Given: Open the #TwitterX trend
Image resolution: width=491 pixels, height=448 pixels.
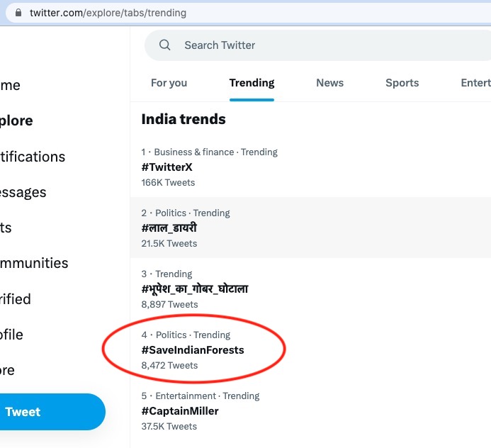Looking at the screenshot, I should [310, 167].
